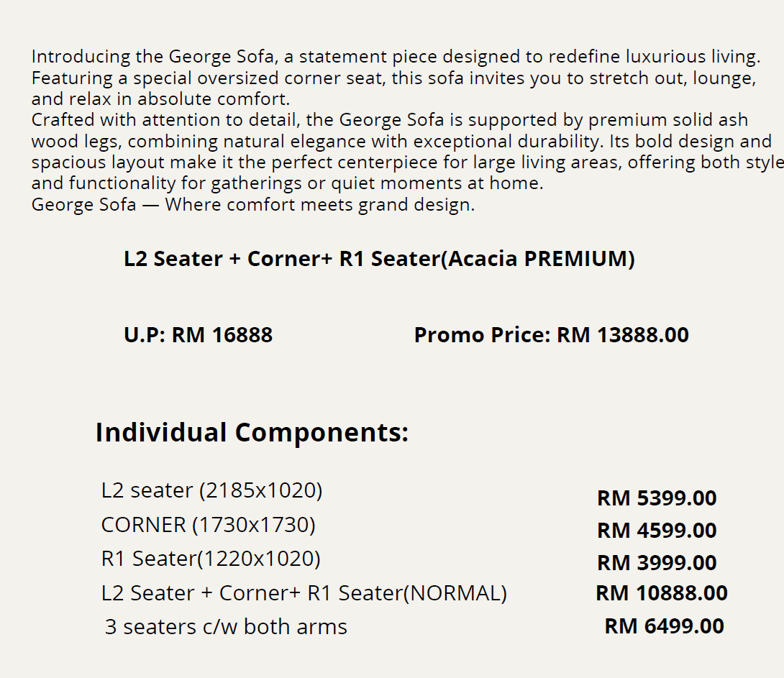Viewport: 784px width, 678px height.
Task: Click the RM 10888.00 price
Action: (662, 593)
